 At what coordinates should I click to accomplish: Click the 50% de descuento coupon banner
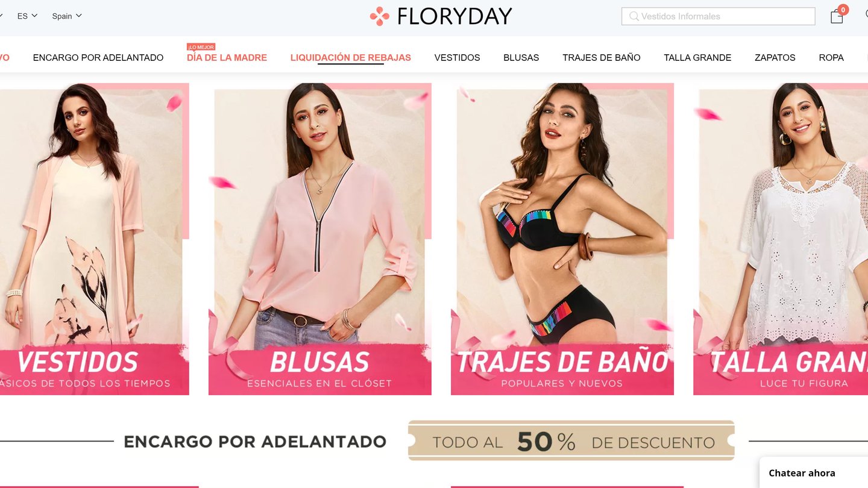pyautogui.click(x=571, y=440)
